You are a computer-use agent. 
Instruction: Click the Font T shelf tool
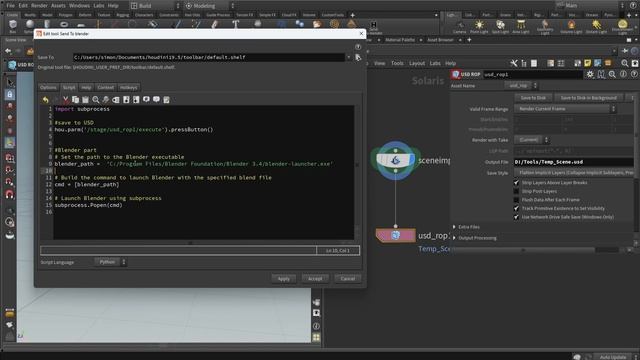(x=236, y=24)
